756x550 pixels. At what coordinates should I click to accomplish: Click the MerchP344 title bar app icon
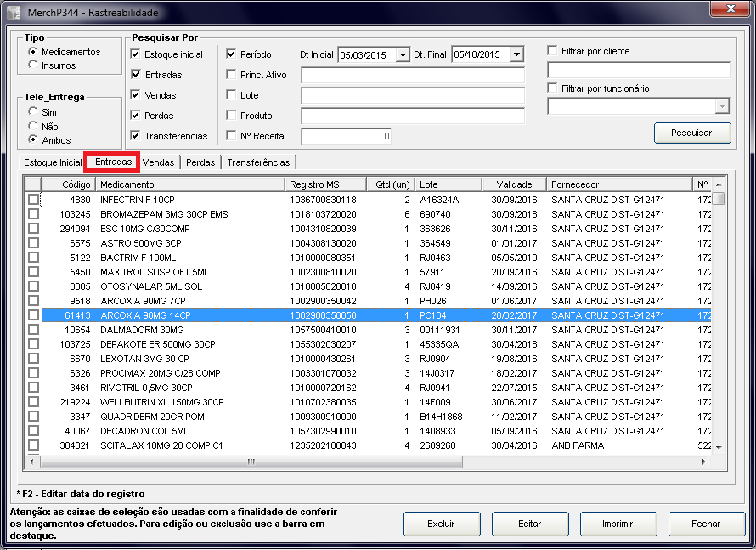point(14,13)
